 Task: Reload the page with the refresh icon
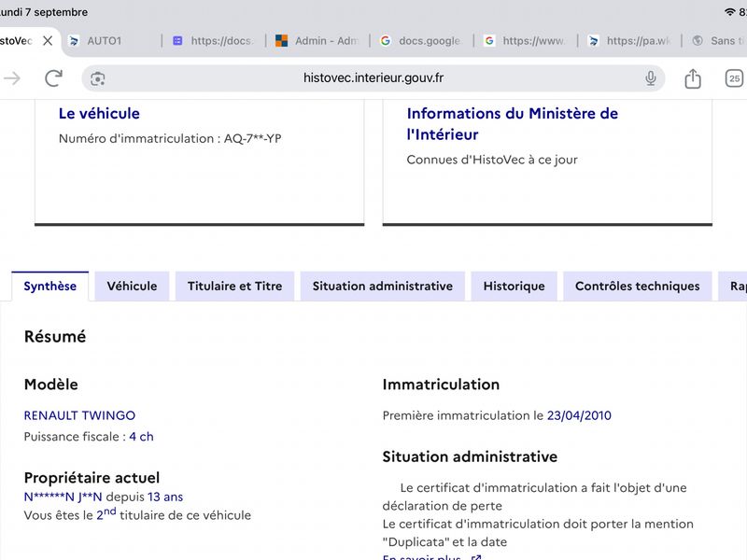click(53, 78)
